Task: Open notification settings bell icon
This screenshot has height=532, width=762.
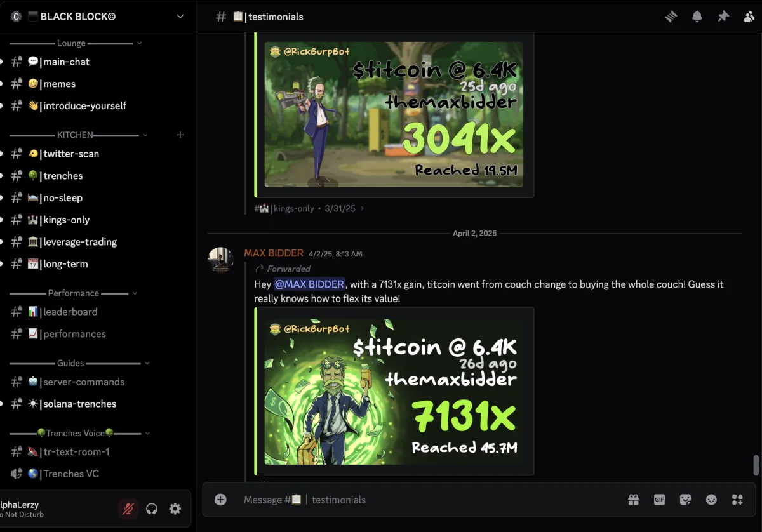Action: pos(697,17)
